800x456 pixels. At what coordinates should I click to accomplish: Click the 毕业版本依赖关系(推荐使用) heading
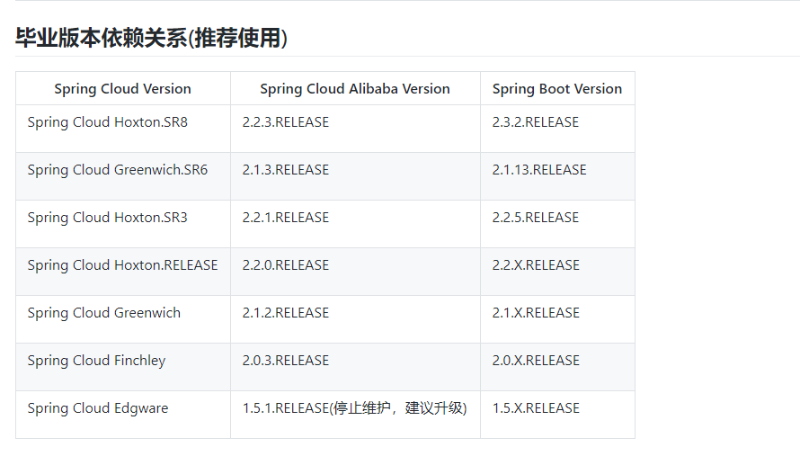pyautogui.click(x=151, y=38)
